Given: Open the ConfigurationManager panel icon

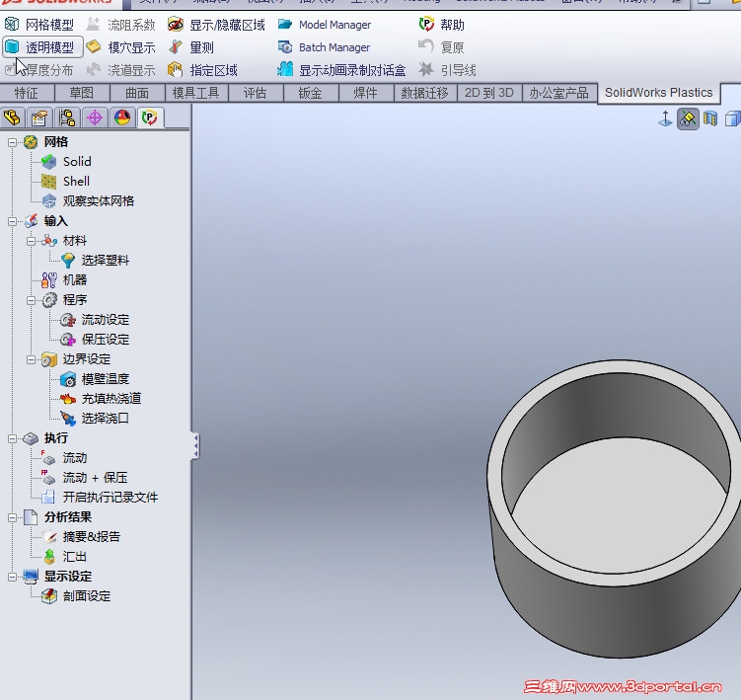Looking at the screenshot, I should point(67,117).
